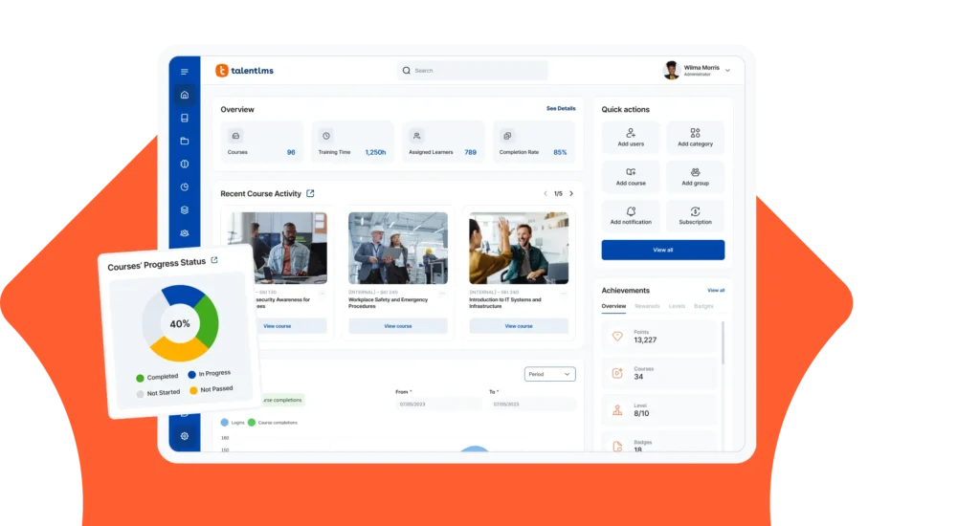Switch to the Overview achievements tab
The width and height of the screenshot is (980, 526).
point(613,306)
